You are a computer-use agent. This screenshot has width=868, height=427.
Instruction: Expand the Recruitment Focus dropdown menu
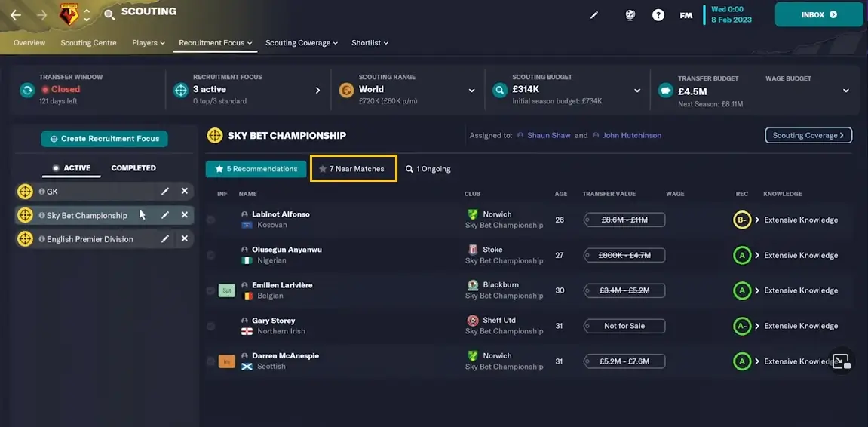point(216,43)
